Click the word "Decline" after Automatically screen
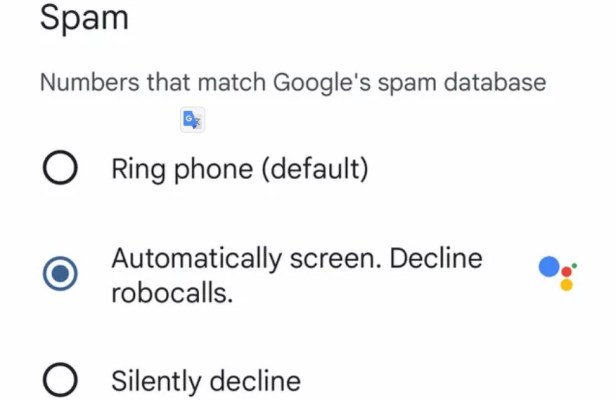Viewport: 616px width, 400px height. click(436, 258)
